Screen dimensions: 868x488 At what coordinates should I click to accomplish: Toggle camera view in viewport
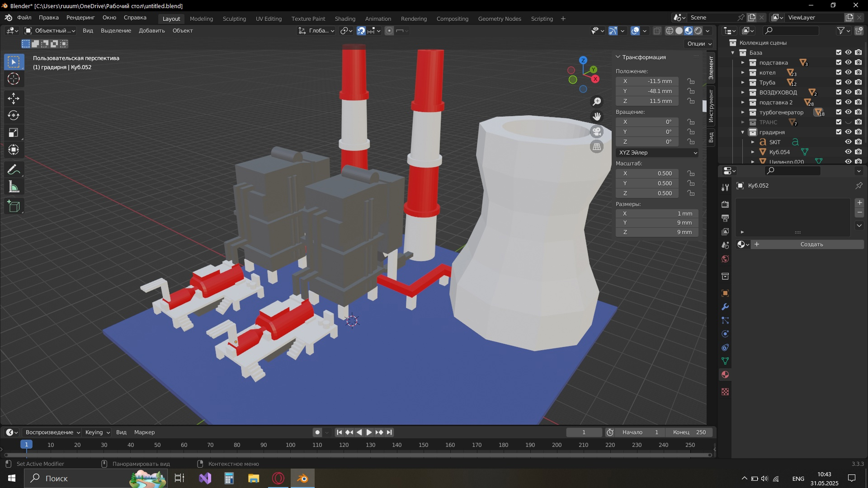pyautogui.click(x=597, y=131)
